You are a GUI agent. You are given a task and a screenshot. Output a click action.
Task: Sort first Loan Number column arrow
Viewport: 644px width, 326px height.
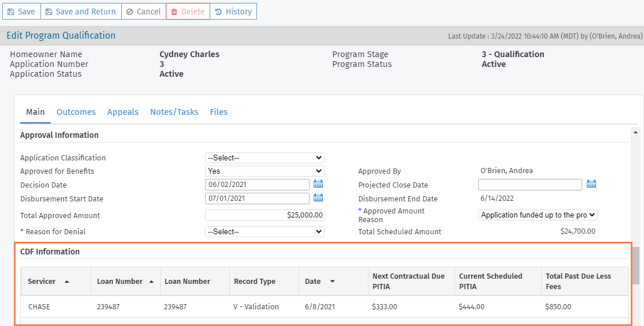point(151,282)
